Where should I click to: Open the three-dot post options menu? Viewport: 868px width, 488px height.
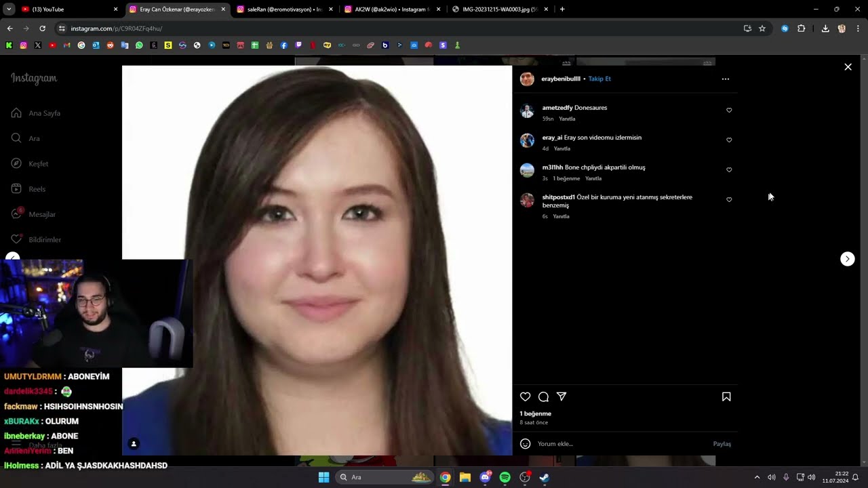[726, 79]
